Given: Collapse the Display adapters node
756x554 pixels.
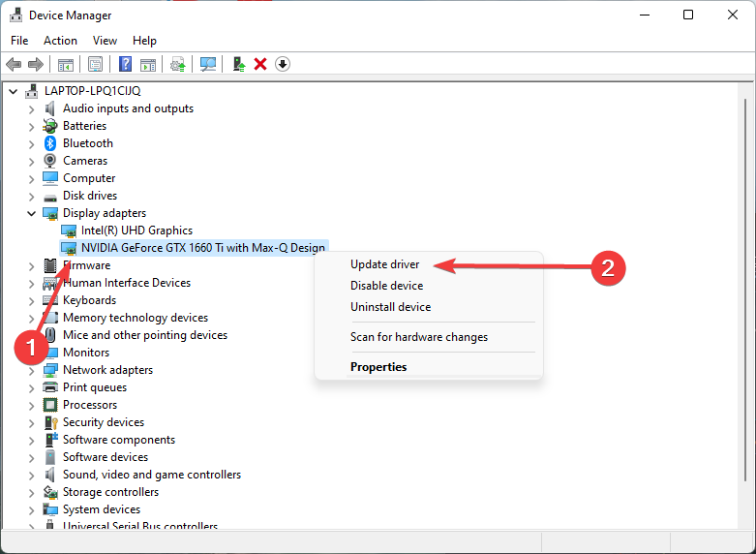Looking at the screenshot, I should 31,213.
